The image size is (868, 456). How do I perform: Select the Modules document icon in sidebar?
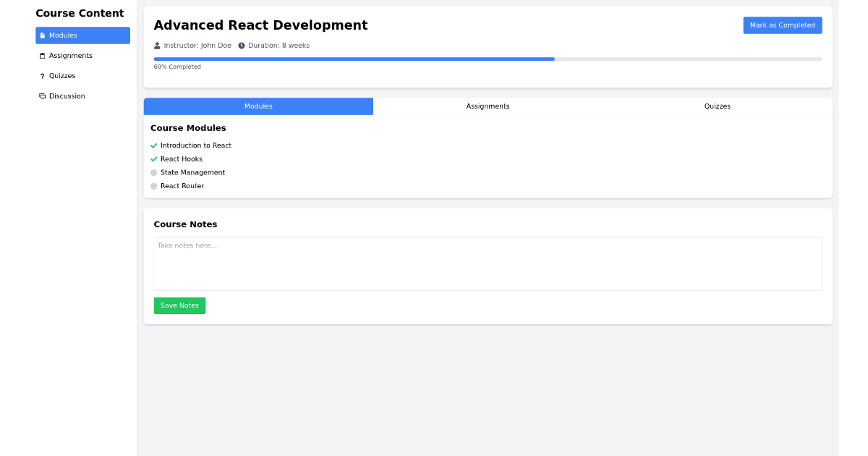coord(41,35)
